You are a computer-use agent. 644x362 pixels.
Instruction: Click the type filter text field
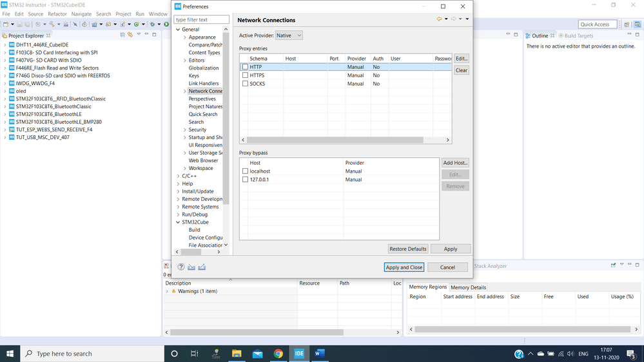pos(201,20)
